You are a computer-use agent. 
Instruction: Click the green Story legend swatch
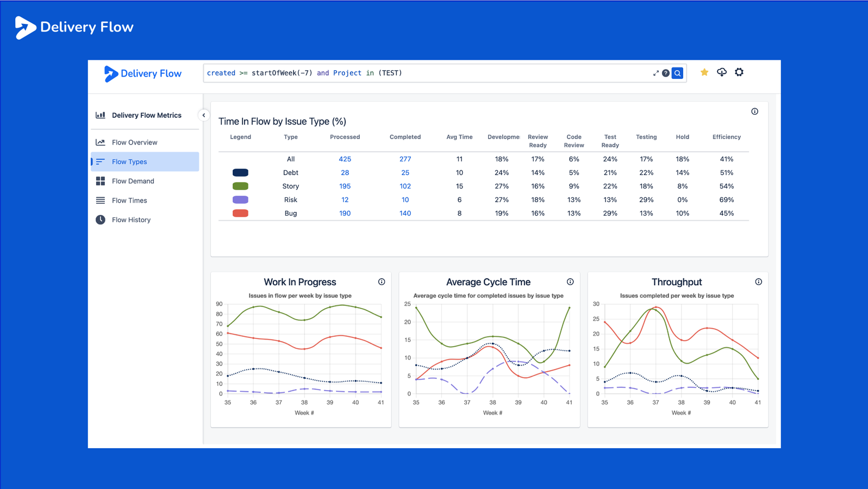point(240,186)
